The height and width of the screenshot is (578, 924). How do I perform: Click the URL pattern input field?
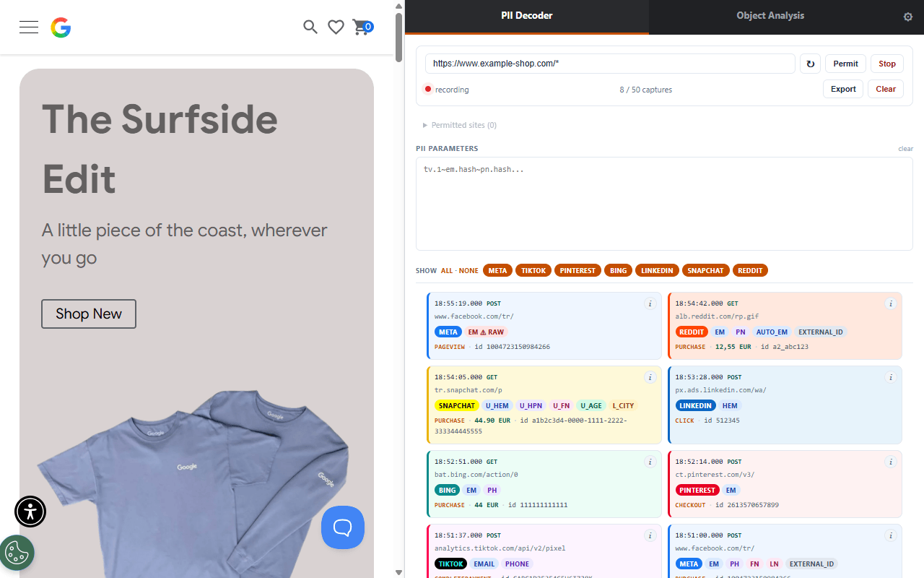[x=610, y=64]
